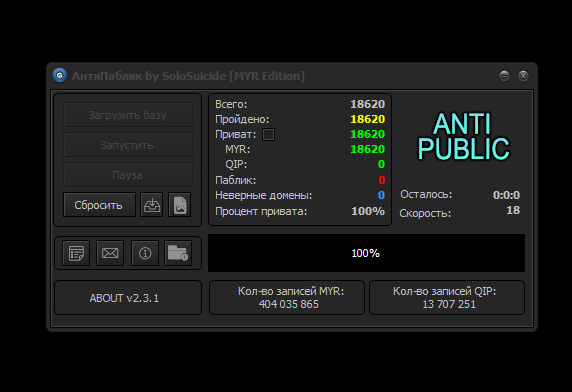Click the save/download tray icon button

click(x=151, y=205)
